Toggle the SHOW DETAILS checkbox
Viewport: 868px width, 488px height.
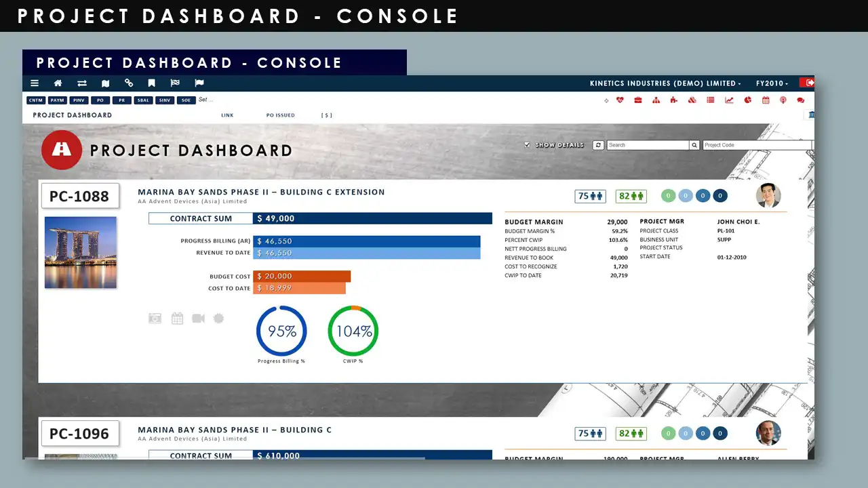(528, 144)
